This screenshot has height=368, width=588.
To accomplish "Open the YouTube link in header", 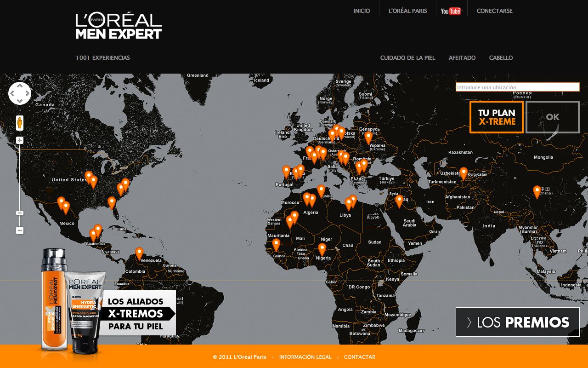I will point(451,11).
